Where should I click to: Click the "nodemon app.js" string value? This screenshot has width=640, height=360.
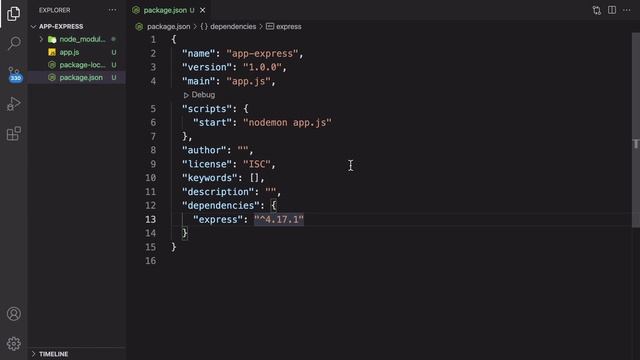[287, 122]
